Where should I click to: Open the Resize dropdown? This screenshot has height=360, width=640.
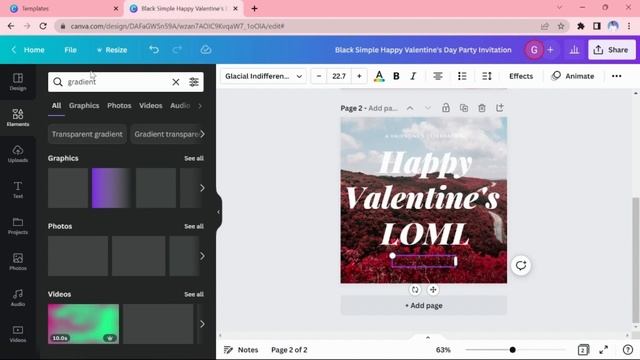coord(112,50)
